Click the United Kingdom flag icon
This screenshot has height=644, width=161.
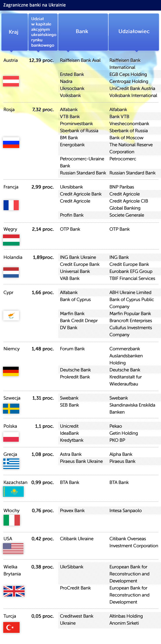pos(14,591)
